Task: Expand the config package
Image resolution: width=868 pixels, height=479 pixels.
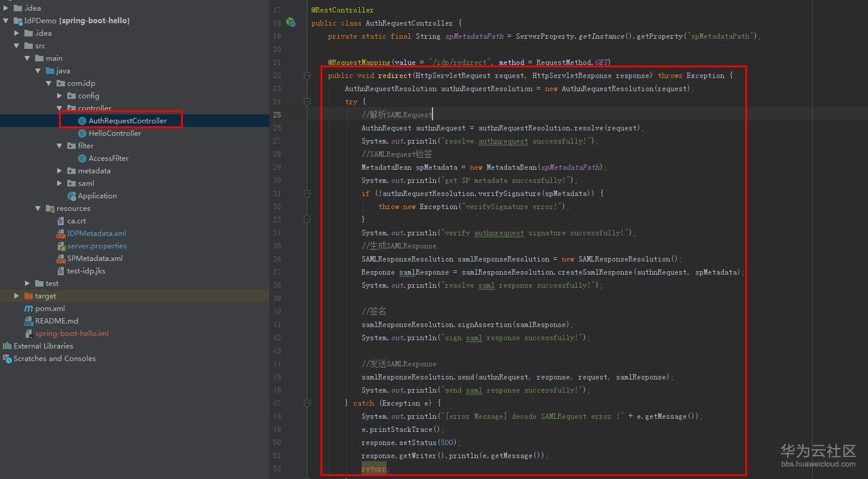Action: click(x=60, y=96)
